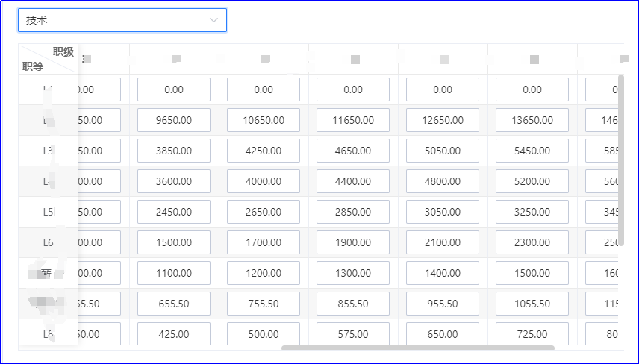Focus the 4400.00 input cell

(353, 181)
